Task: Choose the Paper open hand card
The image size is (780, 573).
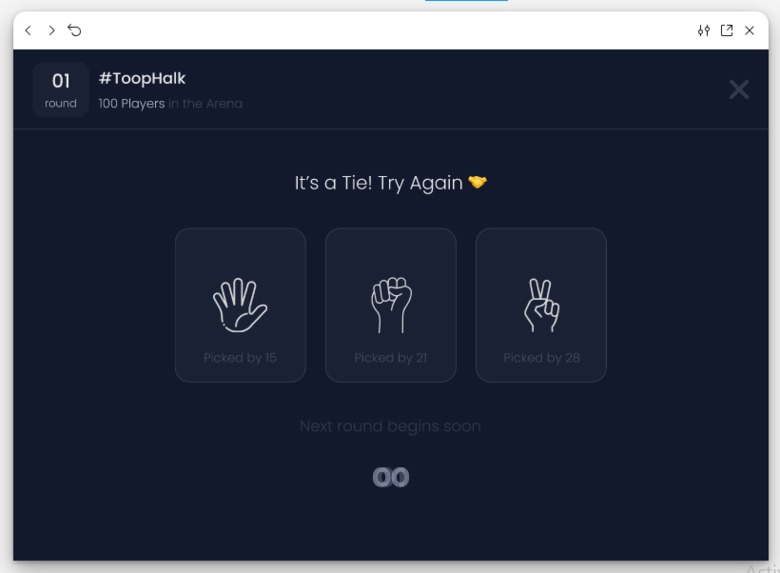Action: (240, 305)
